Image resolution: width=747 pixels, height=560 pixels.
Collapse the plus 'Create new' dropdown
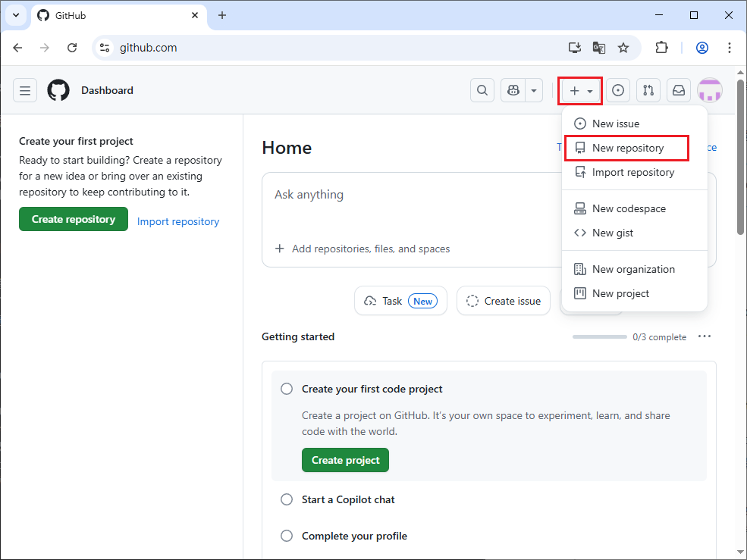pos(581,91)
